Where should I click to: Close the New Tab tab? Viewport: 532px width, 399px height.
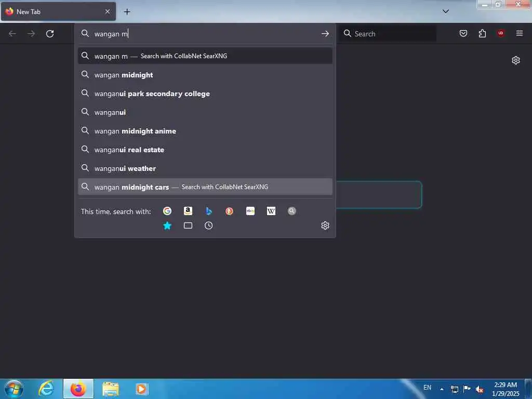108,11
